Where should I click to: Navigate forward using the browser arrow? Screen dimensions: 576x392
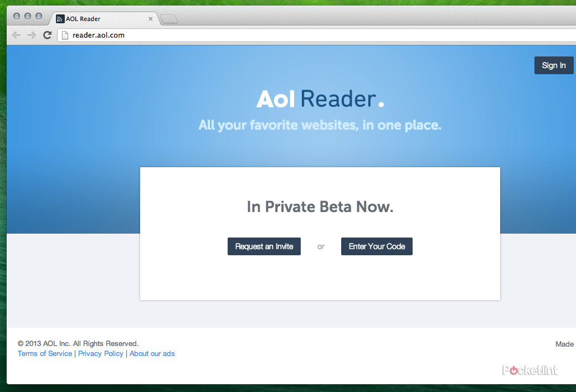click(x=32, y=34)
